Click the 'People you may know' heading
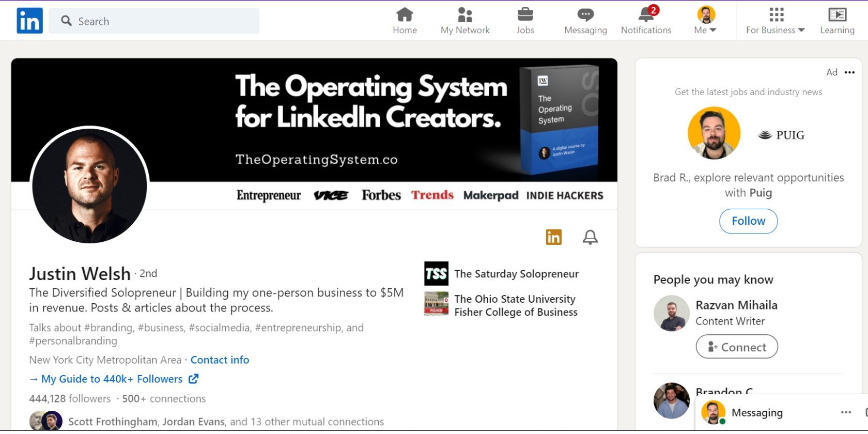This screenshot has width=868, height=434. click(x=713, y=280)
